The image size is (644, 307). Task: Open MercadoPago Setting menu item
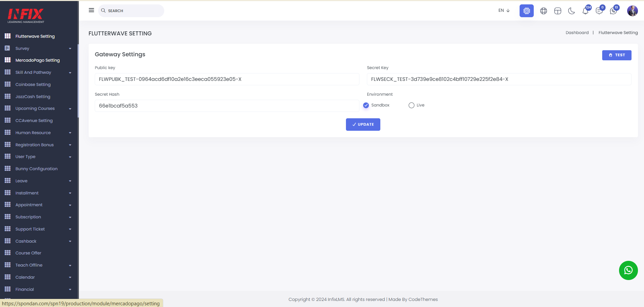(37, 60)
